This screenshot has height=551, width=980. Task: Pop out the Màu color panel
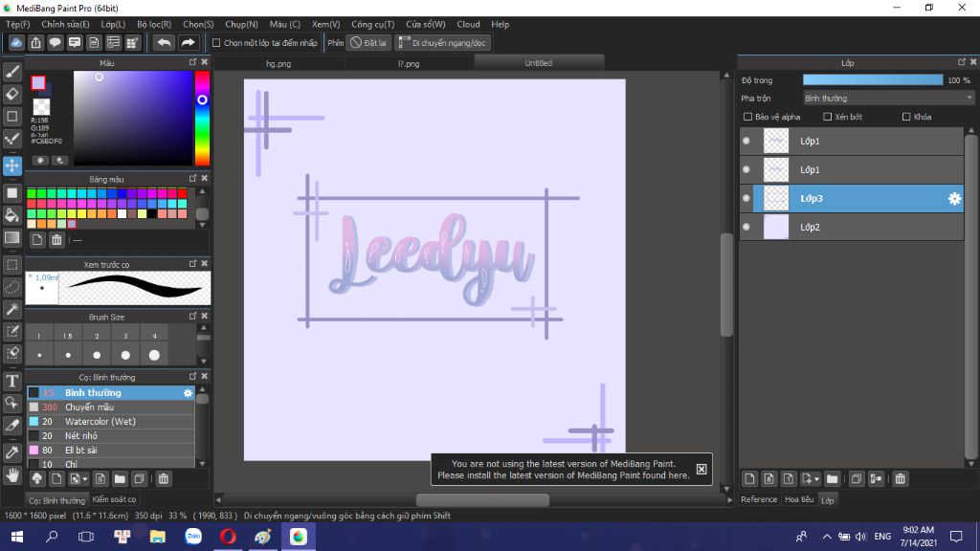192,62
